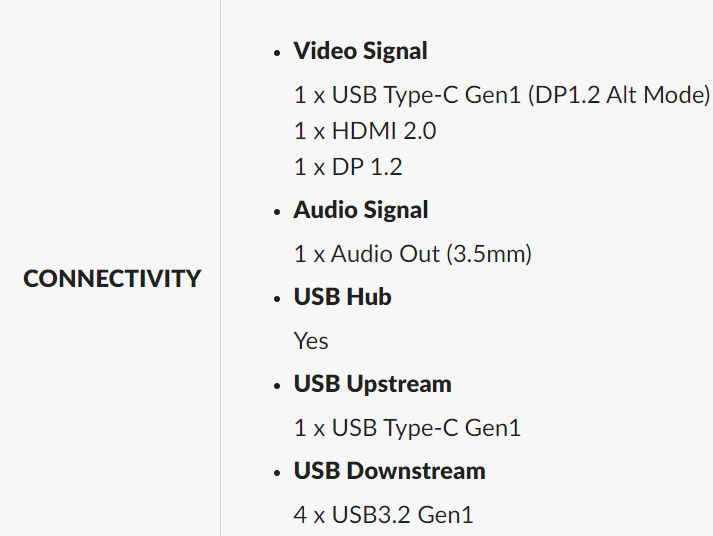Click the USB Hub heading
The height and width of the screenshot is (536, 713).
[342, 297]
